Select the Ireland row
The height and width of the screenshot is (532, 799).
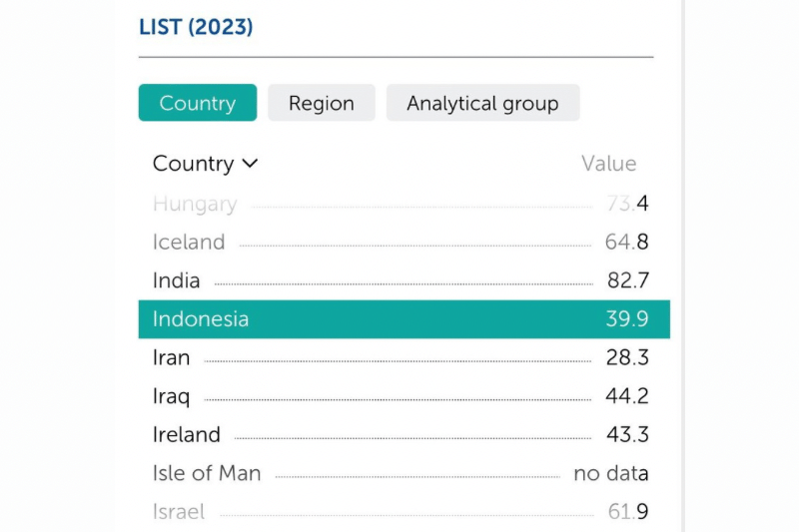point(187,435)
